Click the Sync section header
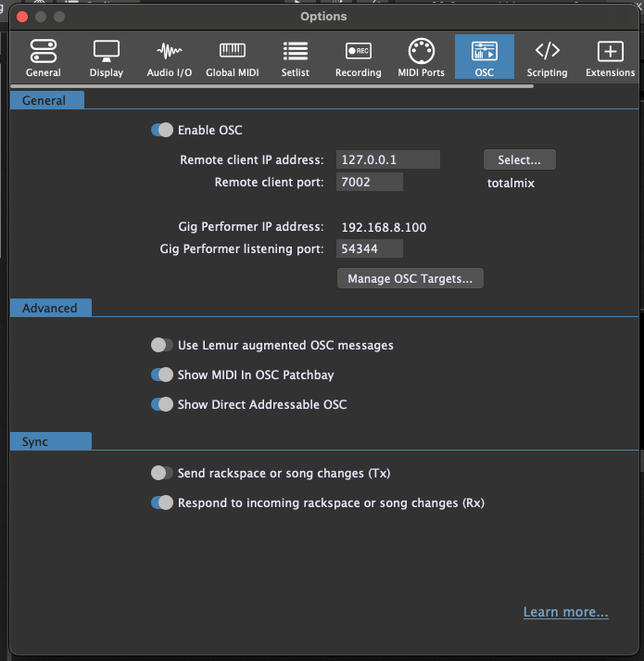644x661 pixels. [51, 441]
